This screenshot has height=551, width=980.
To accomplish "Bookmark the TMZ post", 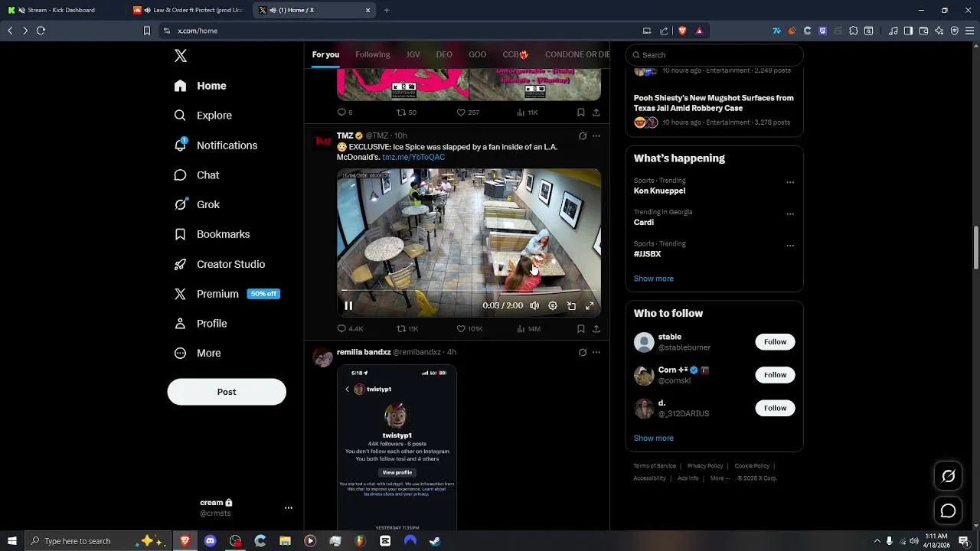I will 581,329.
